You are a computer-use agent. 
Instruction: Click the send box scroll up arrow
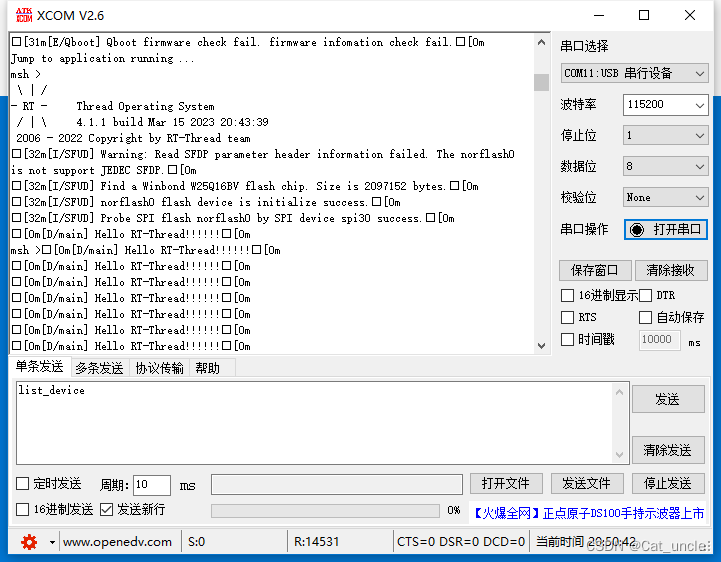pyautogui.click(x=619, y=392)
